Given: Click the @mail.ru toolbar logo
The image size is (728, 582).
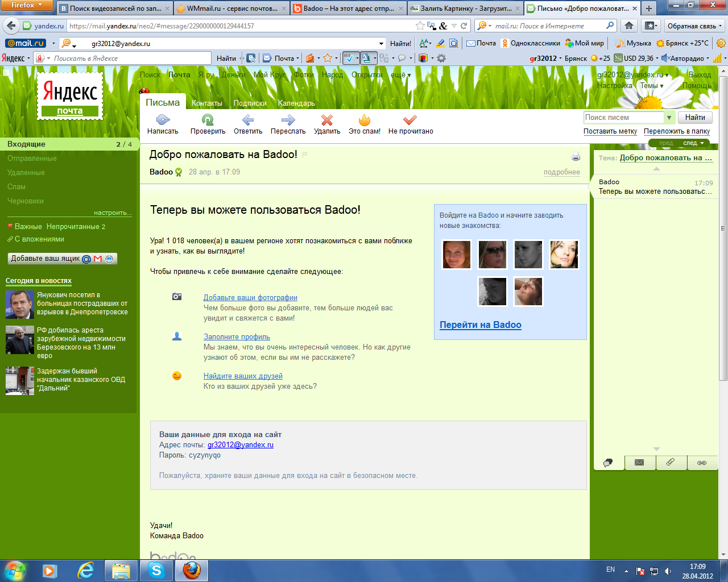Looking at the screenshot, I should point(25,43).
